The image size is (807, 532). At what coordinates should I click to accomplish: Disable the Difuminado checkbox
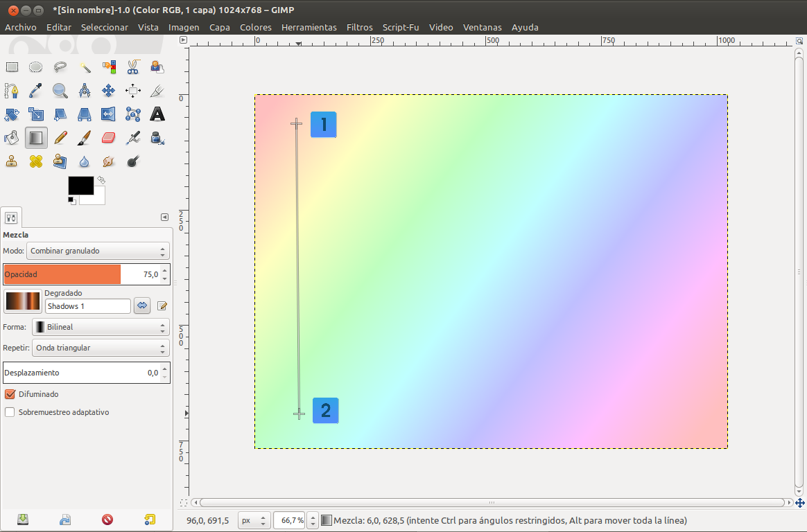coord(10,394)
